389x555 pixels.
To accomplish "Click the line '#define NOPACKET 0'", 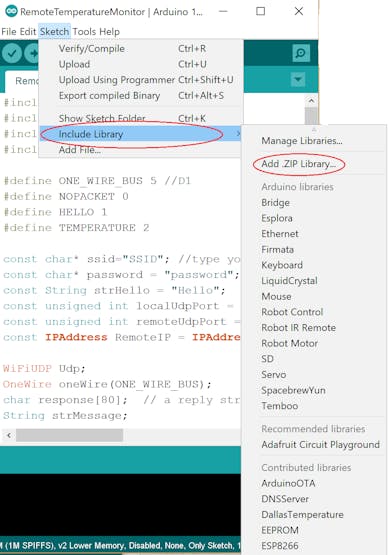I will pyautogui.click(x=66, y=196).
